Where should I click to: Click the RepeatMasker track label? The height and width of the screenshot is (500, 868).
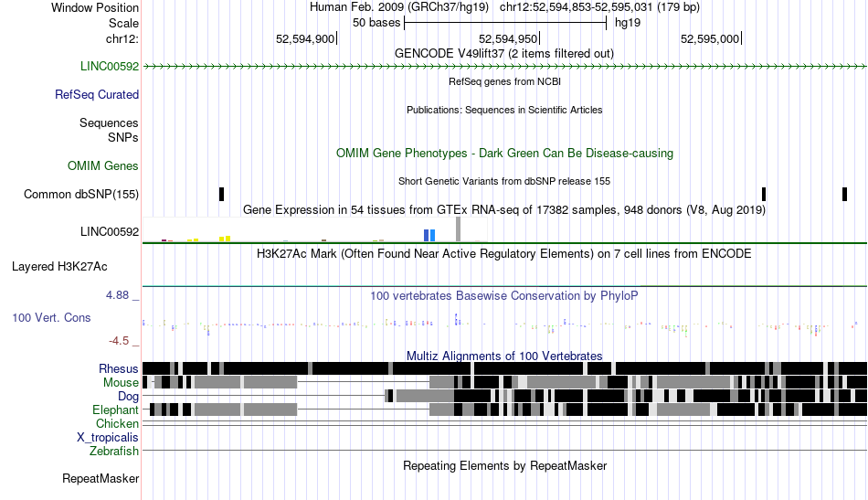pyautogui.click(x=101, y=478)
